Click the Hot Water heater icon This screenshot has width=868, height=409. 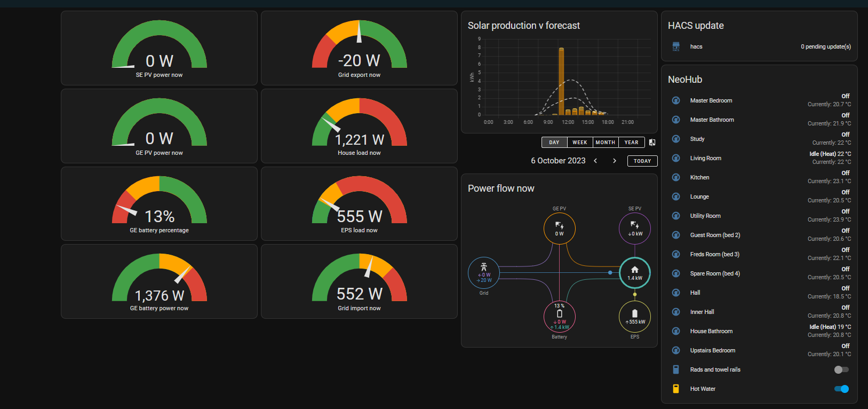pos(676,389)
